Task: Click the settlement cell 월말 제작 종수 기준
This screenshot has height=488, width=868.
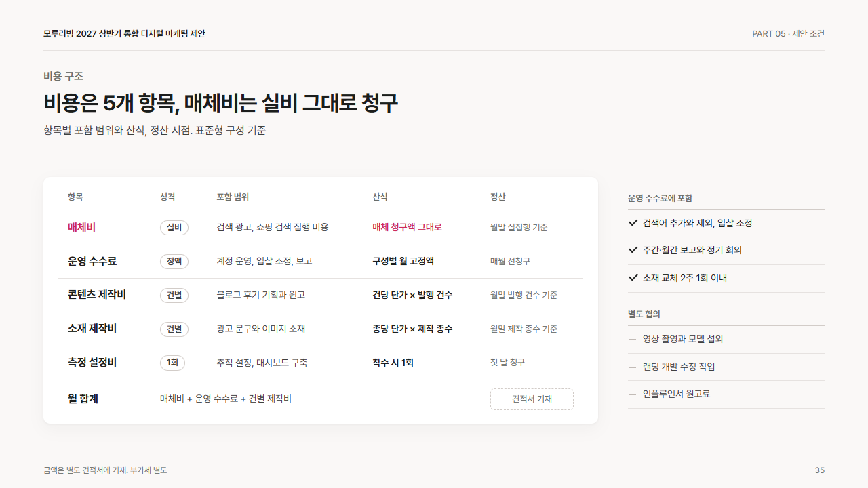Action: click(x=524, y=329)
